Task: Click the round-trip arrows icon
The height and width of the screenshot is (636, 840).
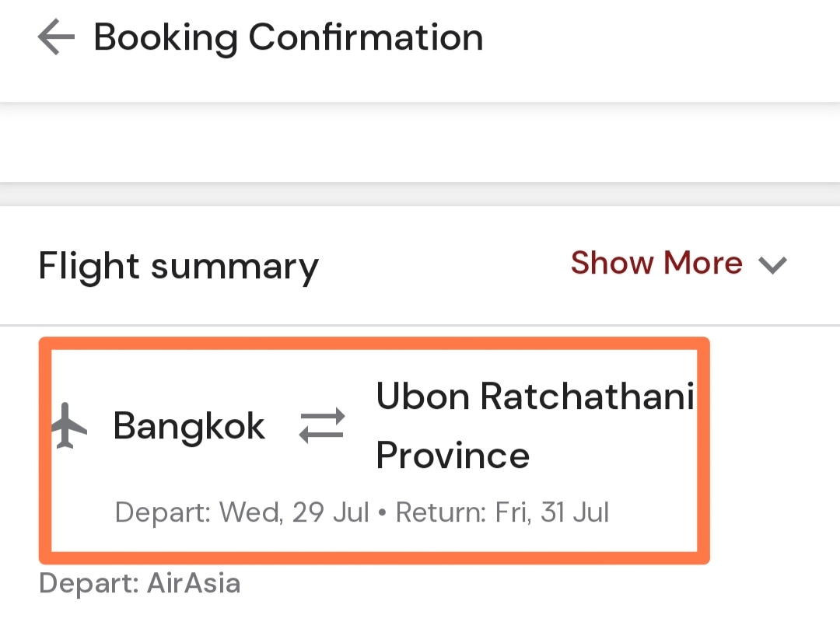Action: coord(322,426)
